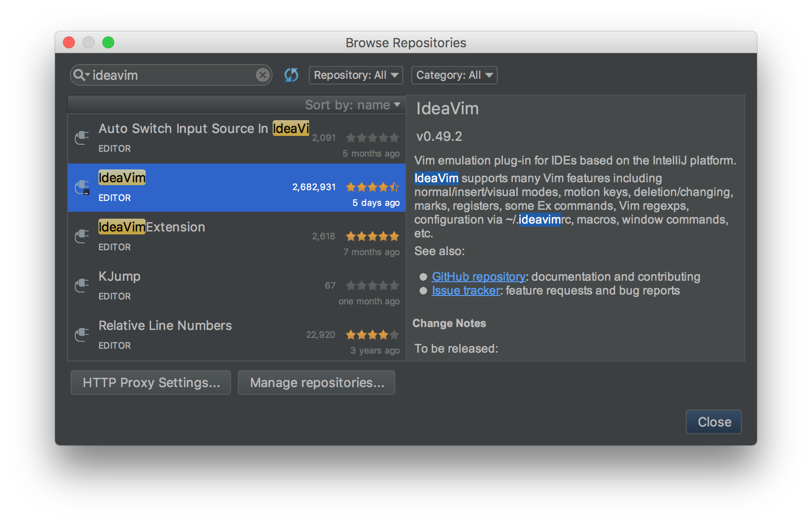This screenshot has height=524, width=812.
Task: Open the GitHub repository link
Action: tap(478, 277)
